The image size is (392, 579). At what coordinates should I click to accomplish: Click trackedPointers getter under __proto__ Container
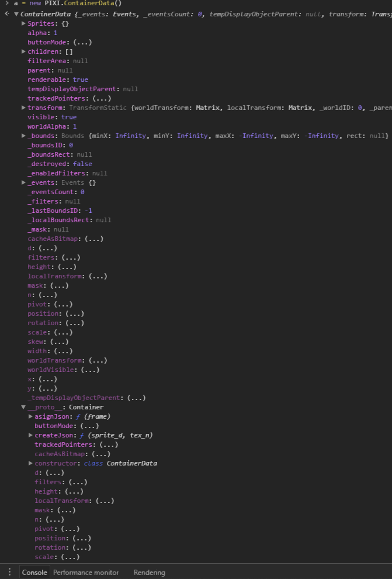pyautogui.click(x=109, y=444)
